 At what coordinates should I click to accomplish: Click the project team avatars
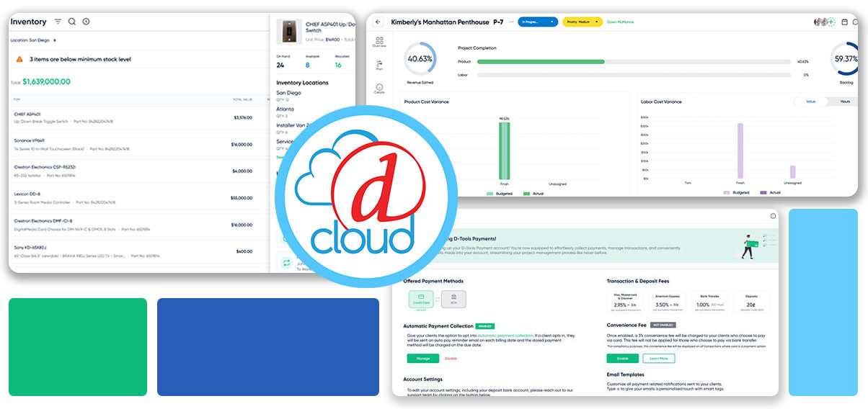tap(820, 22)
